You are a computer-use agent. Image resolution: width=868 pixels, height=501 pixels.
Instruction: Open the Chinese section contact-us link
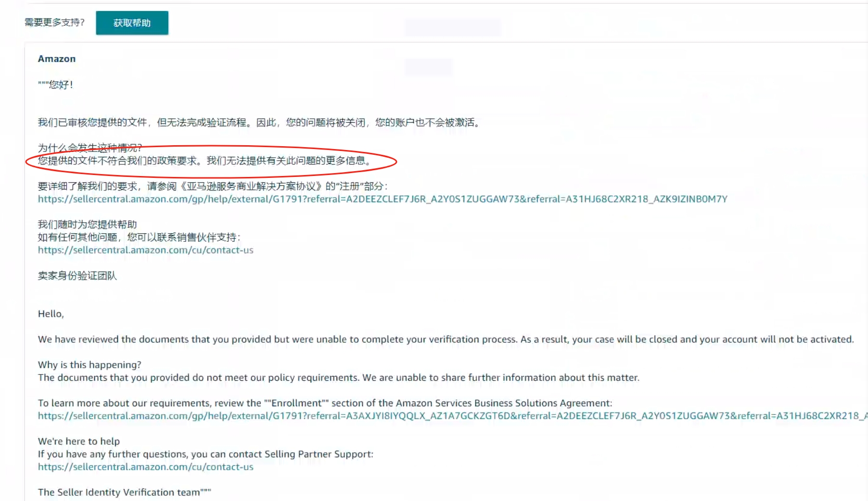point(145,250)
